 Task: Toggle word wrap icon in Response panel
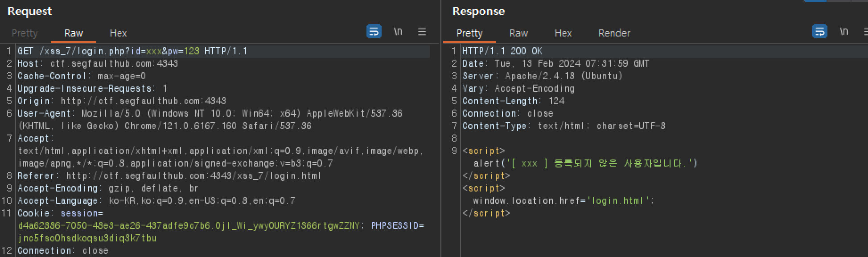tap(819, 32)
